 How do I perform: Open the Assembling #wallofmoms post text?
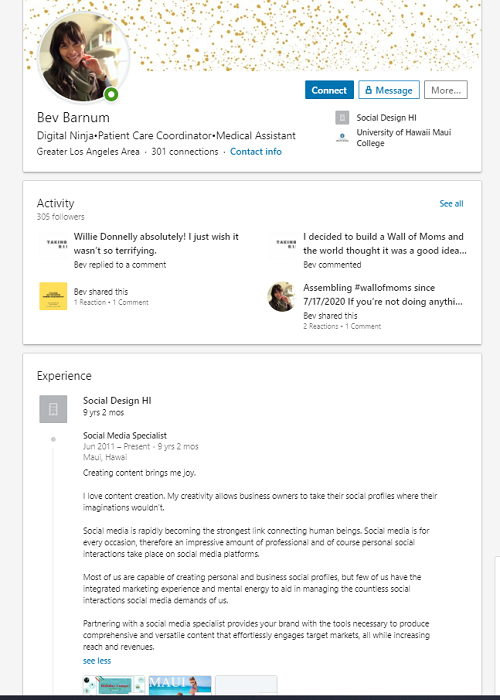(x=383, y=295)
